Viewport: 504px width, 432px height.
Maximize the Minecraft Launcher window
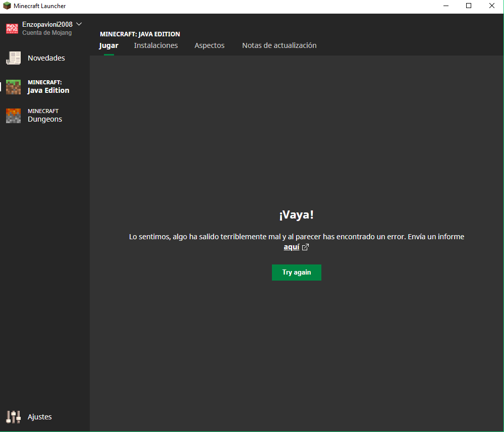[469, 6]
